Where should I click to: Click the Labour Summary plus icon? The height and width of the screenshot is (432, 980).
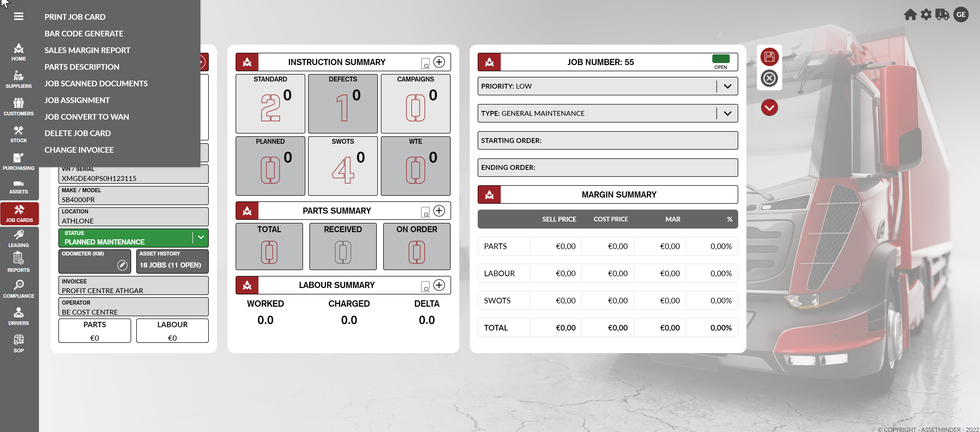pos(439,285)
